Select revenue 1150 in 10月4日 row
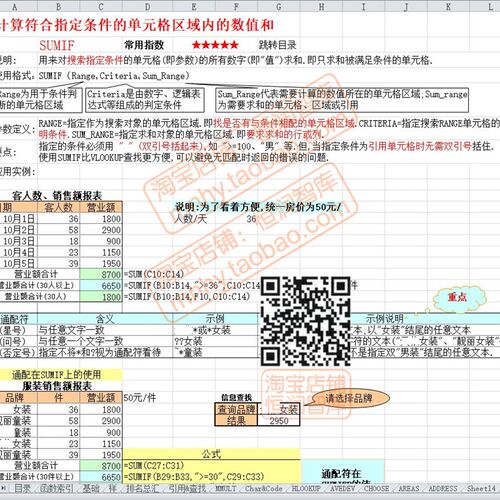The image size is (500, 500). 101,252
